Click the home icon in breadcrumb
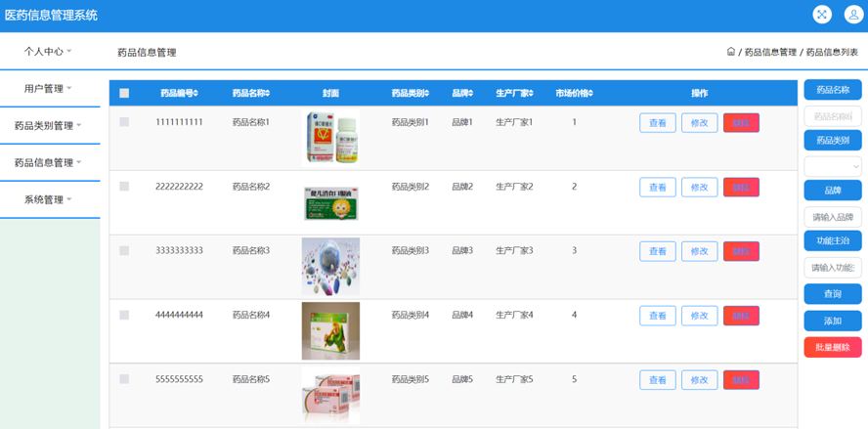The width and height of the screenshot is (868, 429). pyautogui.click(x=731, y=52)
